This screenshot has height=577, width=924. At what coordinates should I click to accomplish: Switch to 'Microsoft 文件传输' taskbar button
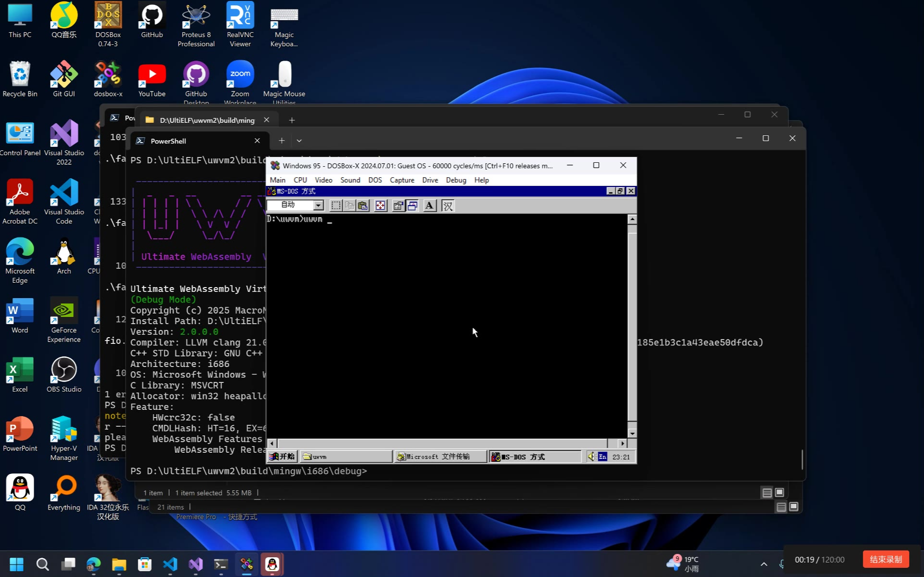(441, 457)
